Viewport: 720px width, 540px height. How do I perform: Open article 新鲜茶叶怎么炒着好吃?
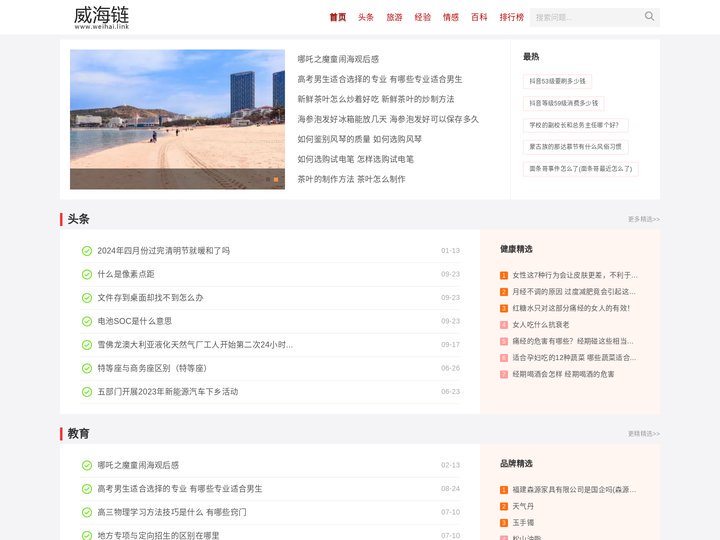coord(376,99)
